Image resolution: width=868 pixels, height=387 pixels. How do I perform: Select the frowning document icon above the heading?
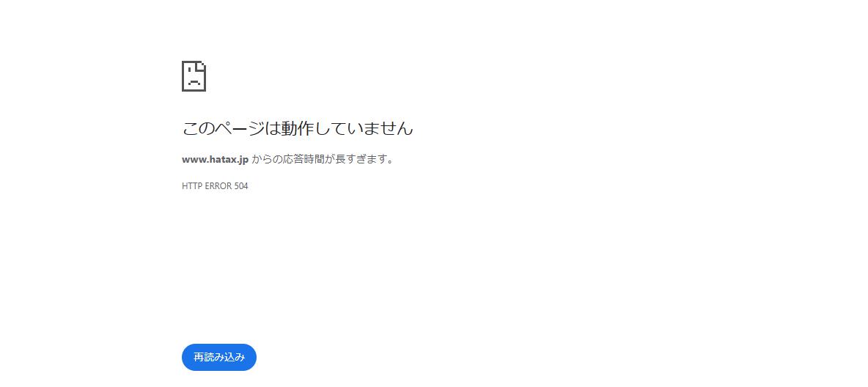coord(194,76)
